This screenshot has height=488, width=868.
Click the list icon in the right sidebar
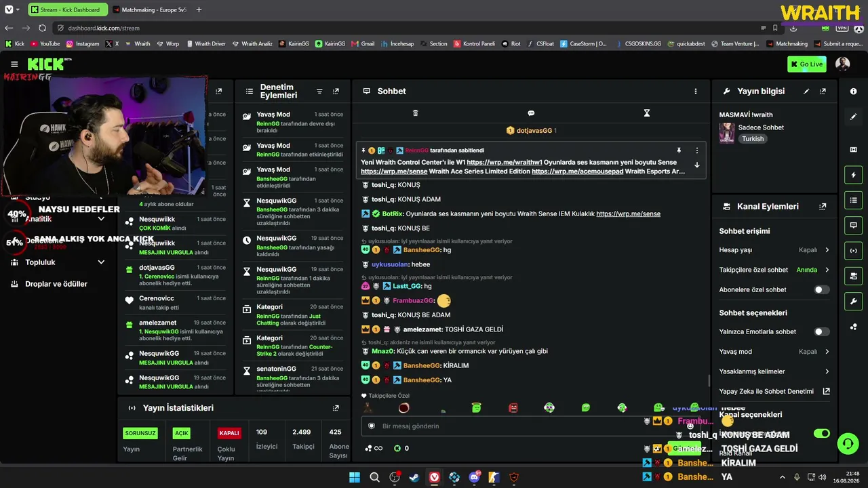point(853,200)
